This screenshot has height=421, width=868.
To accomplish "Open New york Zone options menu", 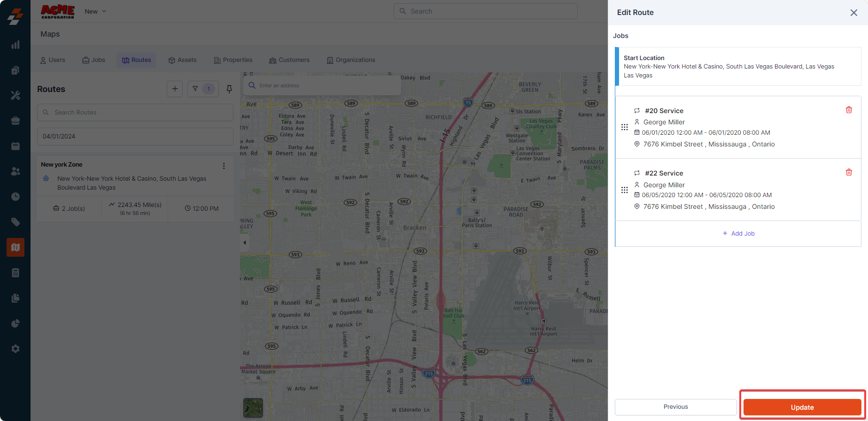I will (x=224, y=166).
